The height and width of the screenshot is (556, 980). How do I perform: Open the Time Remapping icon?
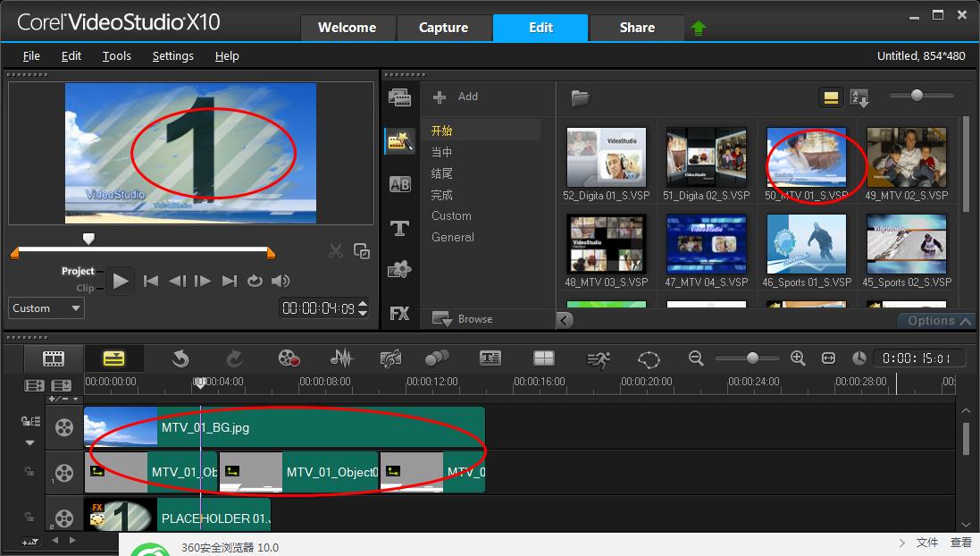[x=599, y=359]
